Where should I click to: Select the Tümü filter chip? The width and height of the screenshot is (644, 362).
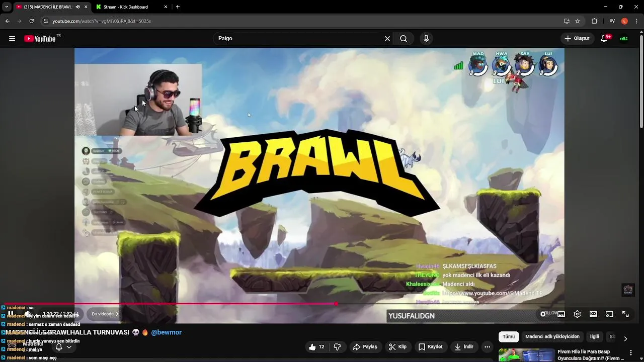[509, 336]
